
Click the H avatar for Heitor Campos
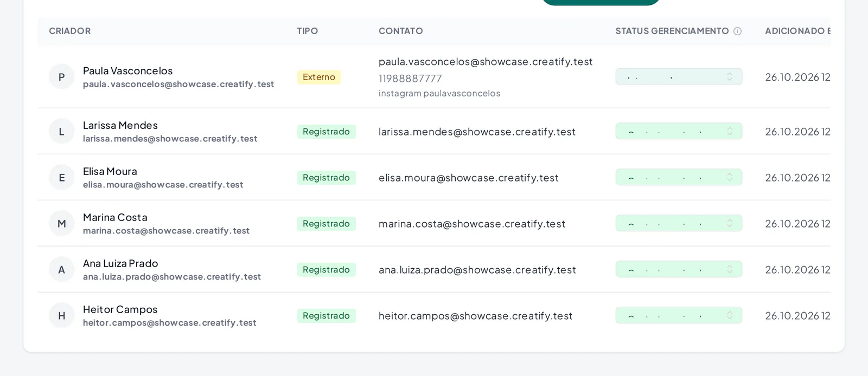[x=62, y=316]
